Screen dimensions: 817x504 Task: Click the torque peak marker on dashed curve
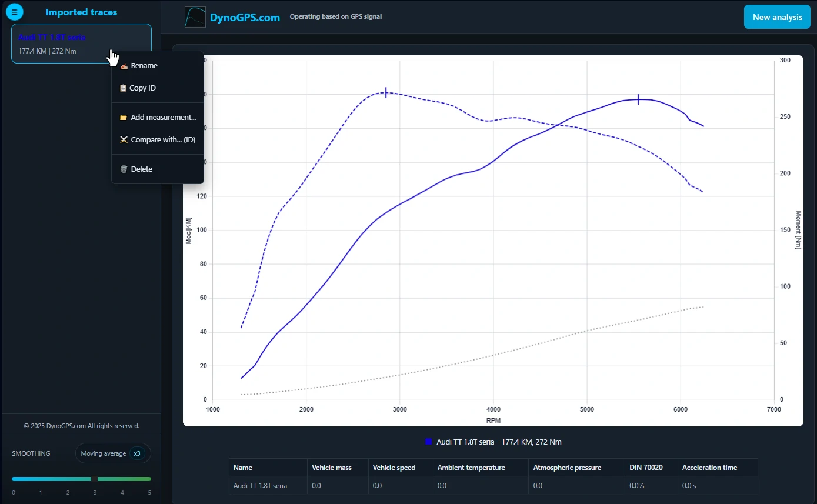(386, 92)
